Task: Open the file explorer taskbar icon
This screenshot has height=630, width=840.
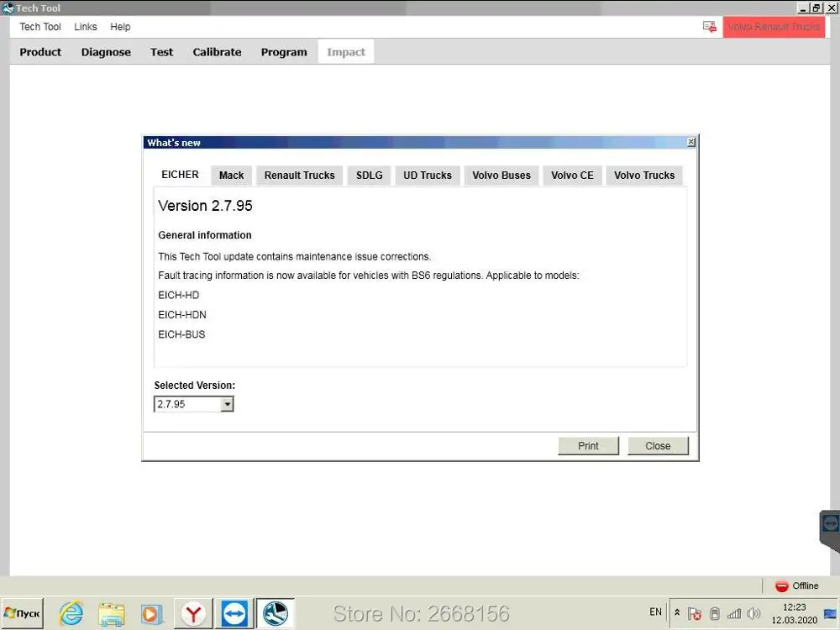Action: click(112, 614)
